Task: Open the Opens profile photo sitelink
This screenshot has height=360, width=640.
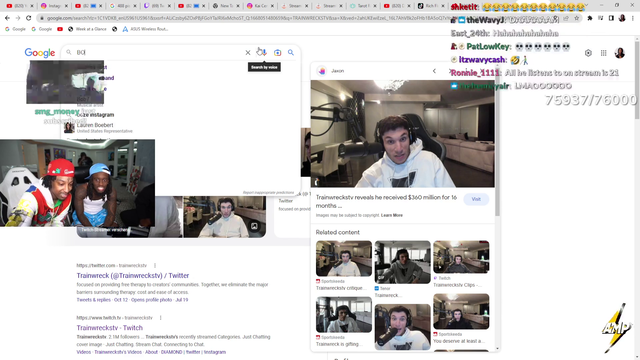Action: pos(151,300)
